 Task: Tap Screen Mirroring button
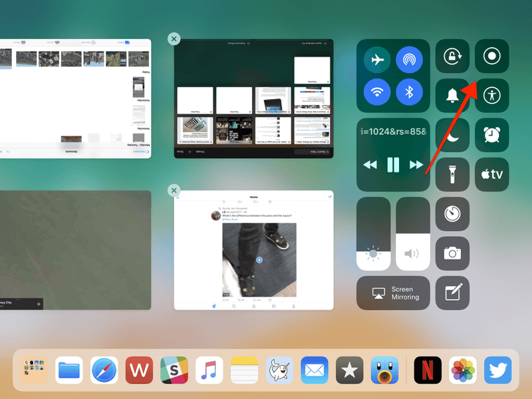(392, 293)
